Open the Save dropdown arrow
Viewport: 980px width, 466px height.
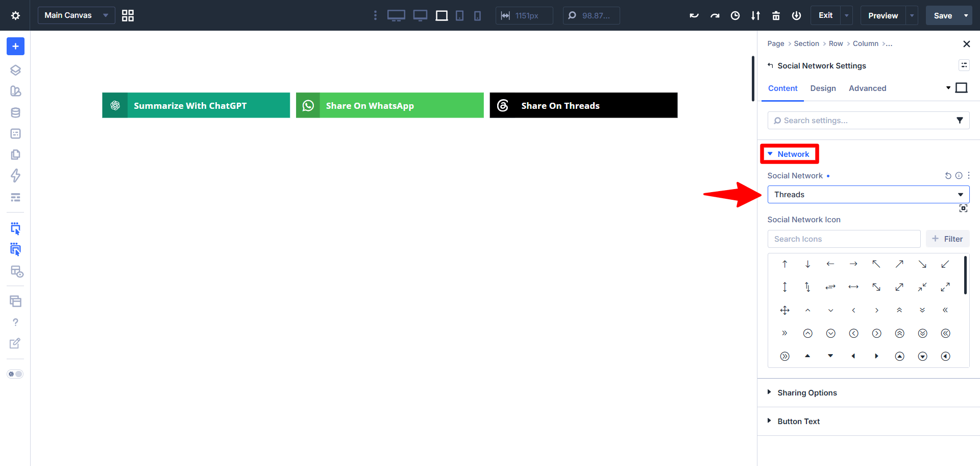(966, 15)
